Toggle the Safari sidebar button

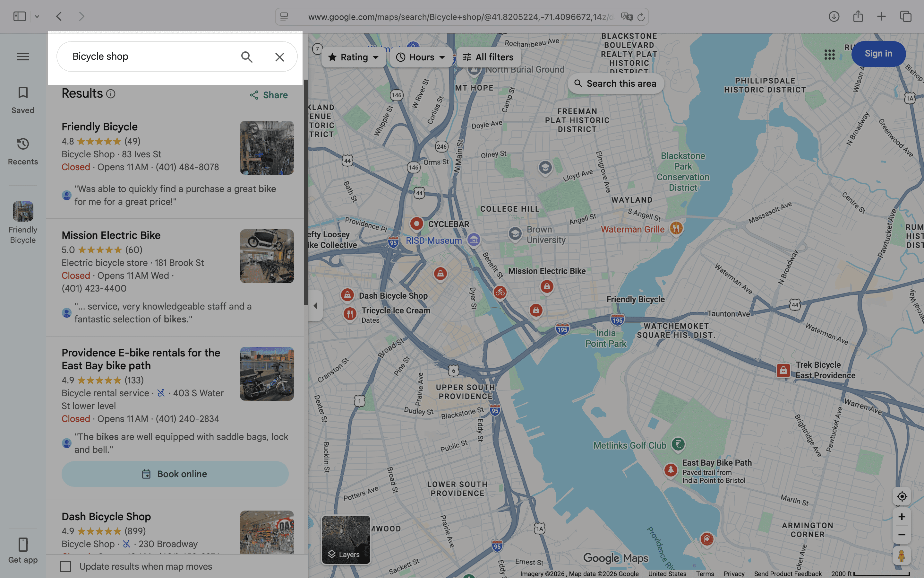20,16
